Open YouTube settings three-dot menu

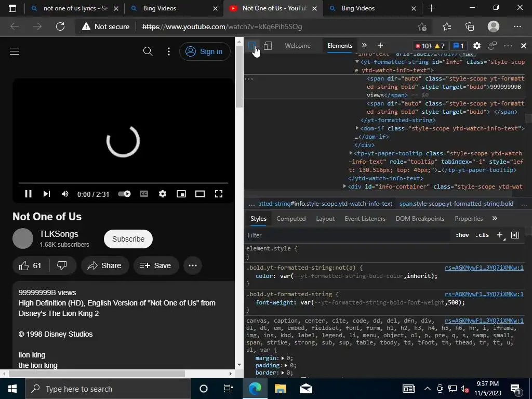point(169,51)
